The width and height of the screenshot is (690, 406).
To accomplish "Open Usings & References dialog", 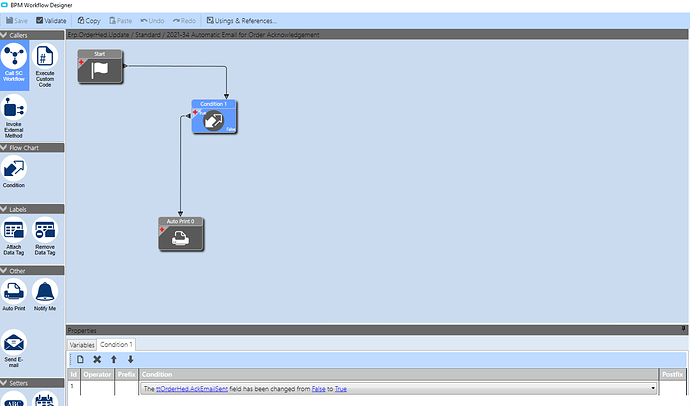I will point(242,21).
